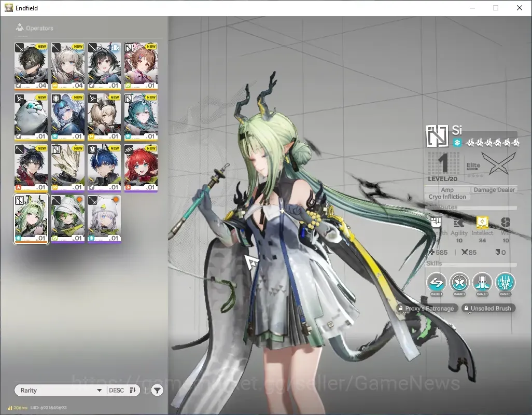Screen dimensions: 532x415
Task: Click the Strength fist attribute icon
Action: pos(436,223)
